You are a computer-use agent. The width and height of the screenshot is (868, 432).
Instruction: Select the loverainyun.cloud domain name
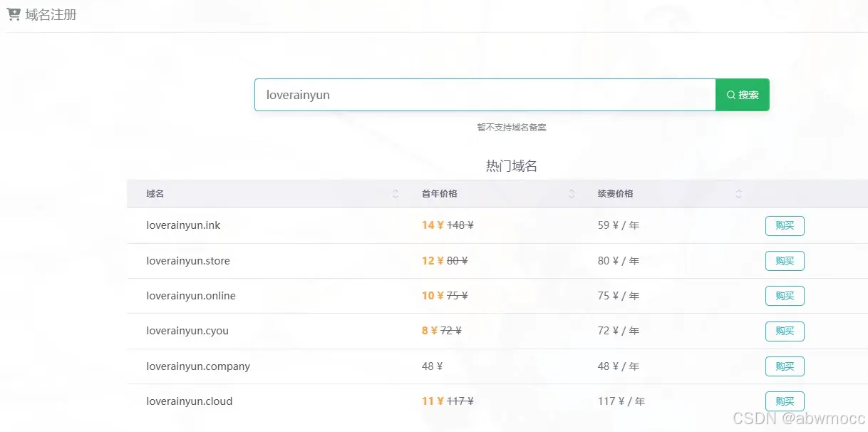[190, 401]
